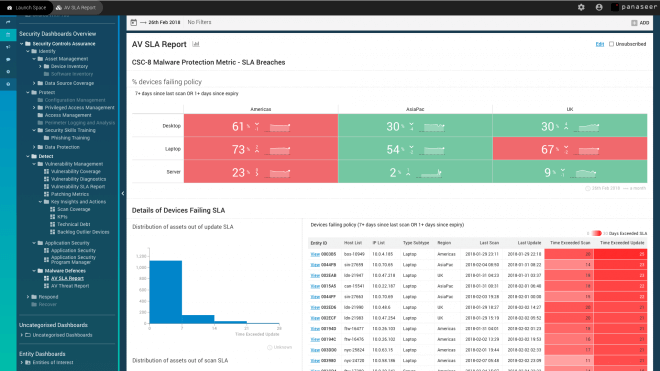This screenshot has width=660, height=371.
Task: Open the user account icon
Action: pos(599,7)
